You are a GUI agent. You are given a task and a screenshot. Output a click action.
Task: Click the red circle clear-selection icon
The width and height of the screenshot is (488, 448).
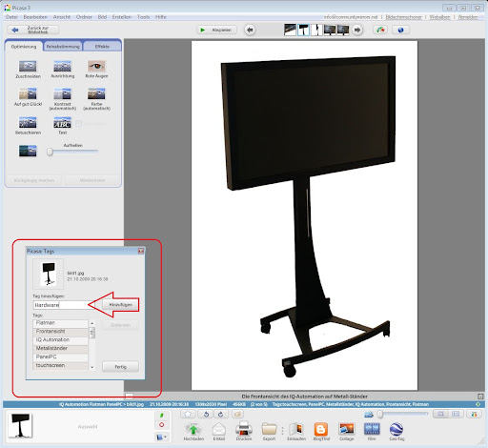click(x=162, y=425)
